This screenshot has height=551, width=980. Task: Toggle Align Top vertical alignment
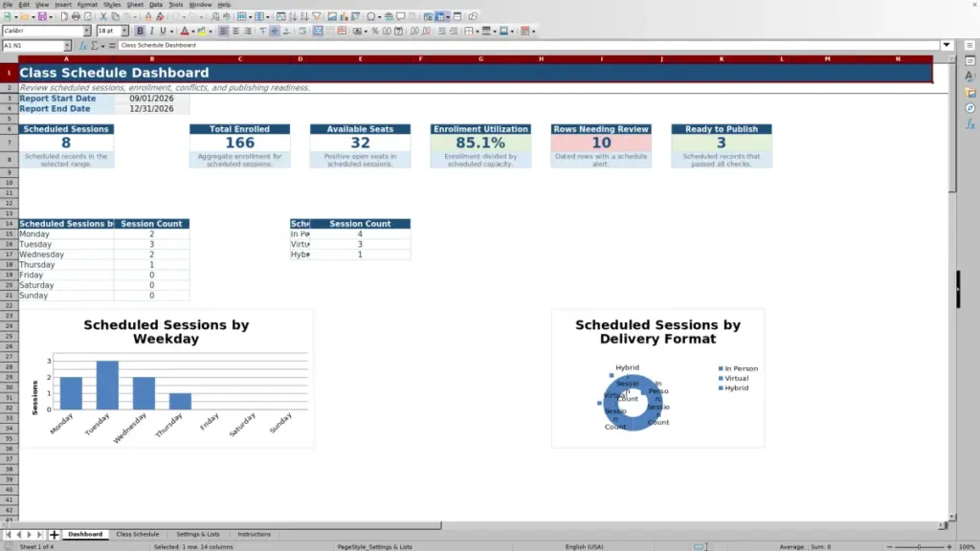263,31
